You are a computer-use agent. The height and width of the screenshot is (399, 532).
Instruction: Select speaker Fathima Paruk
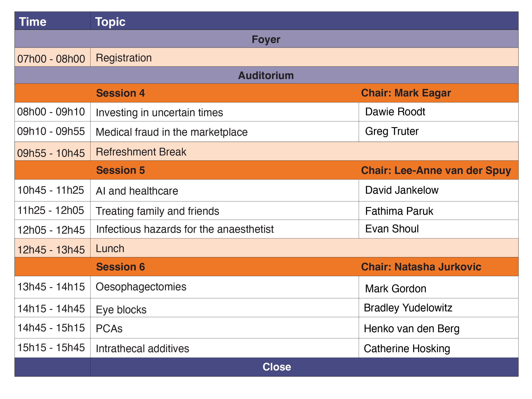click(x=399, y=211)
